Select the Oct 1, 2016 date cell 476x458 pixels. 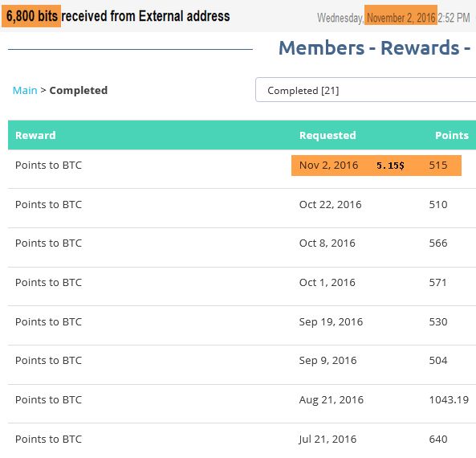[328, 282]
